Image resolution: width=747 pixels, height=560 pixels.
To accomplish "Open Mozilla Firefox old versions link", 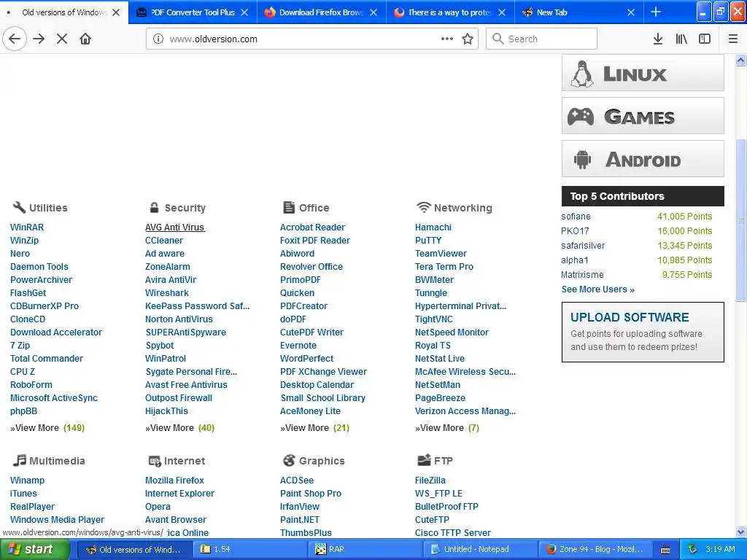I will tap(174, 481).
